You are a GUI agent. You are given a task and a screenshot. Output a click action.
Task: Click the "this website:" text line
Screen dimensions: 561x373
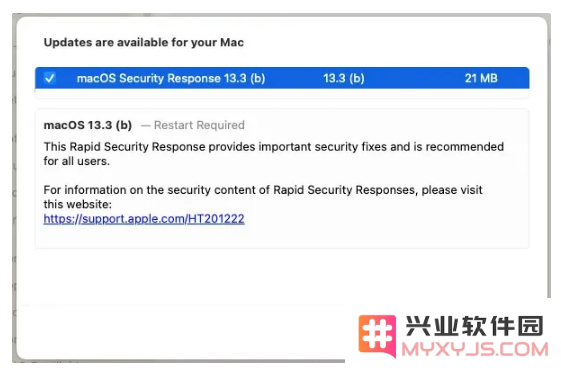point(78,204)
